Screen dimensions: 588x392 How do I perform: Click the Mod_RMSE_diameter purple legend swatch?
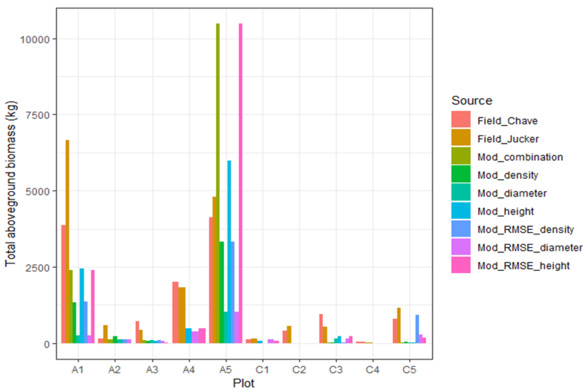pos(461,247)
